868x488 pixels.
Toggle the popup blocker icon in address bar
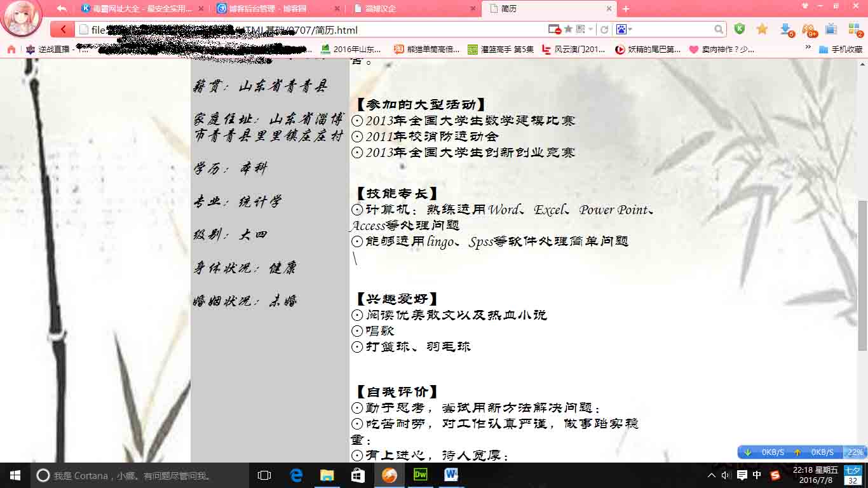pyautogui.click(x=555, y=29)
